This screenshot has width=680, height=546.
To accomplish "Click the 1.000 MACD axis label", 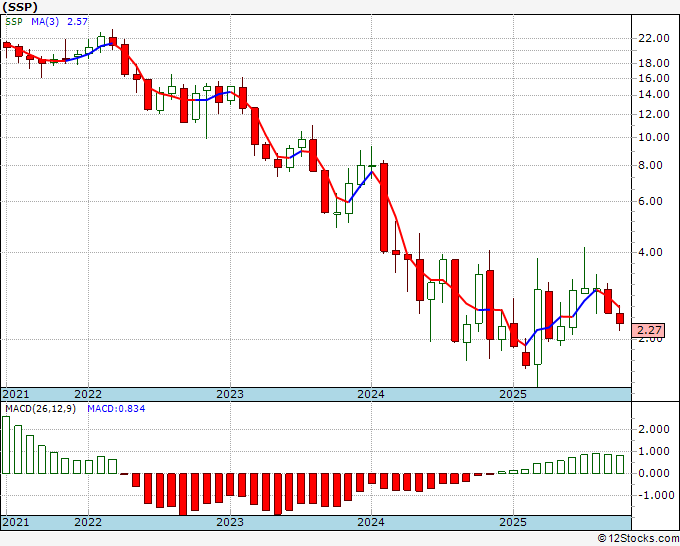I will [x=654, y=451].
